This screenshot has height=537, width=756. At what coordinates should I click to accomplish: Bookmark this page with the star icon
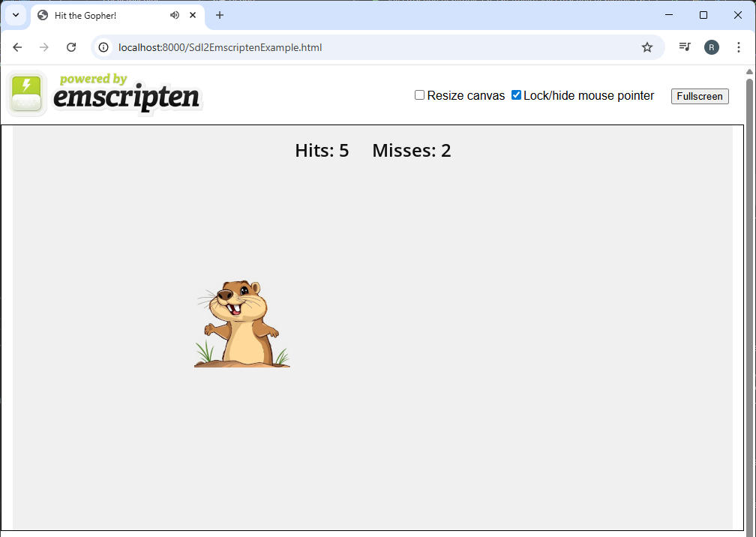tap(647, 47)
